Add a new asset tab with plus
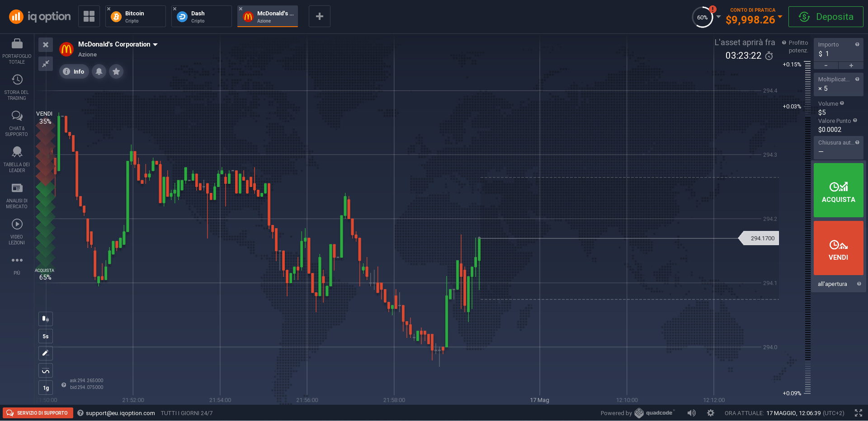The height and width of the screenshot is (421, 868). 320,16
